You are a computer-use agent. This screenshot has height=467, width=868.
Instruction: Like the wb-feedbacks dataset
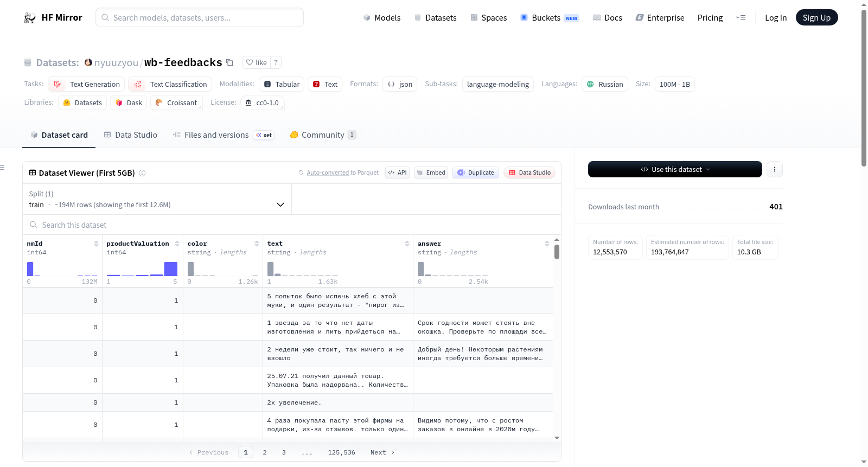tap(257, 62)
